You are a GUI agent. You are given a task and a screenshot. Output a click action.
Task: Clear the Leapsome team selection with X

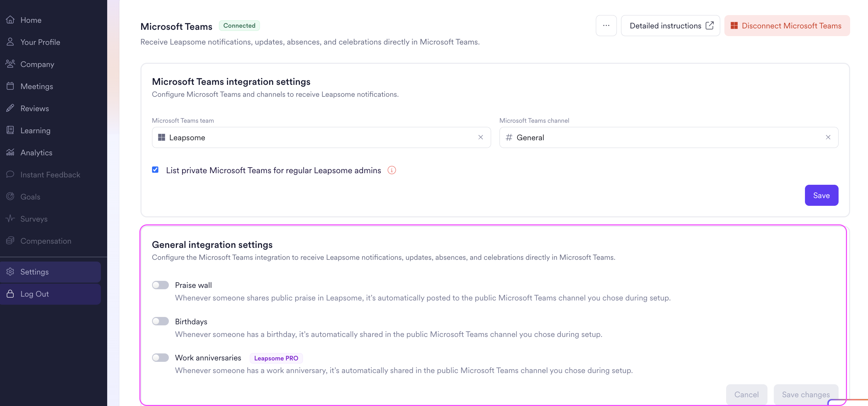click(x=481, y=137)
